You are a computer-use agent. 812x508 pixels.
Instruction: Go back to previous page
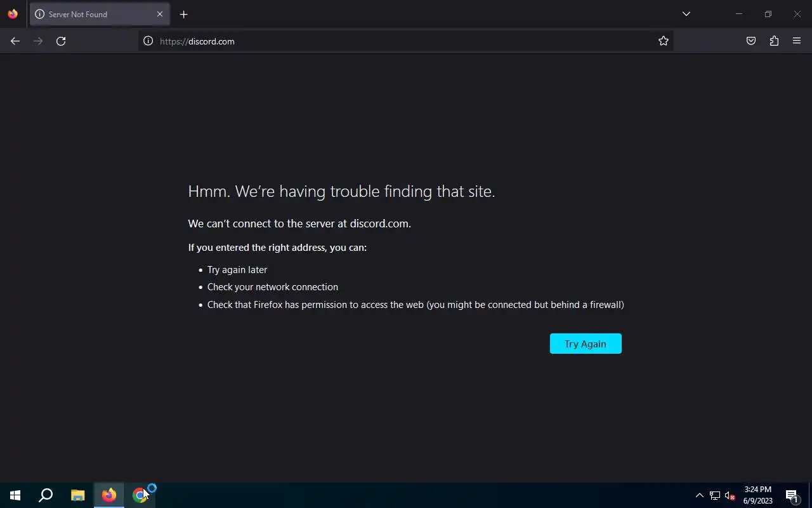click(15, 41)
